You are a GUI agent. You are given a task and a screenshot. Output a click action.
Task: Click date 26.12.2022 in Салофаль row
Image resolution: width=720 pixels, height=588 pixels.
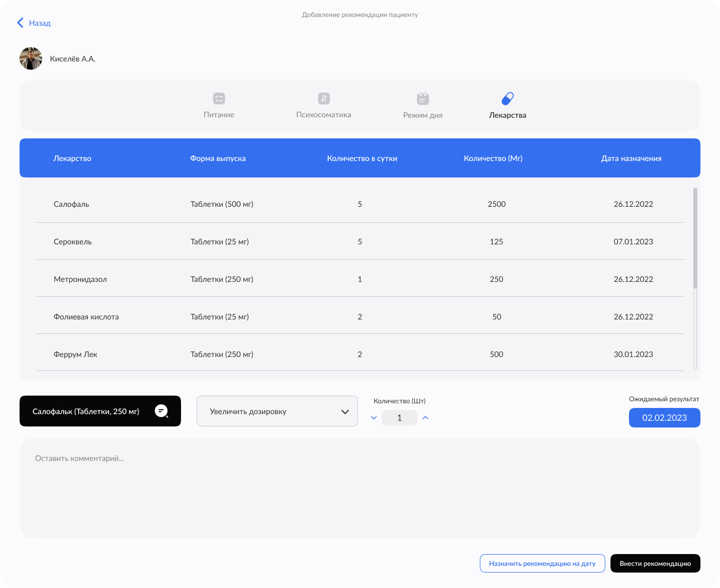634,204
